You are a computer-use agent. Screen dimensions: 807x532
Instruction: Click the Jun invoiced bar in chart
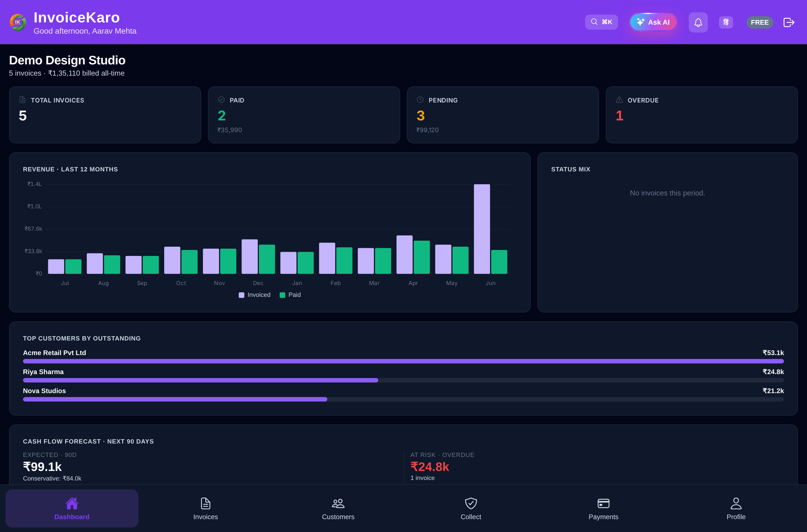[x=482, y=229]
